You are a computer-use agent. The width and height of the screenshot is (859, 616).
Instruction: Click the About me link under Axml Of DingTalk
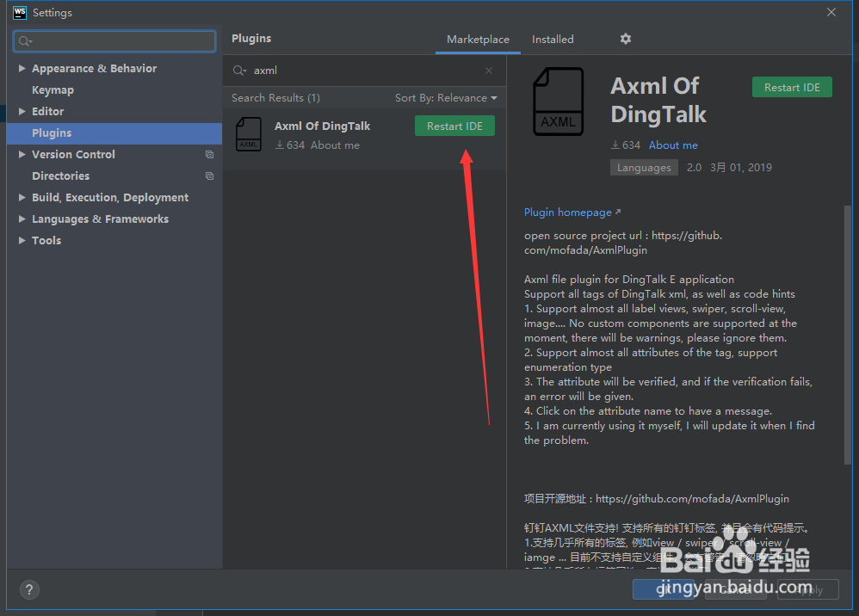[673, 145]
